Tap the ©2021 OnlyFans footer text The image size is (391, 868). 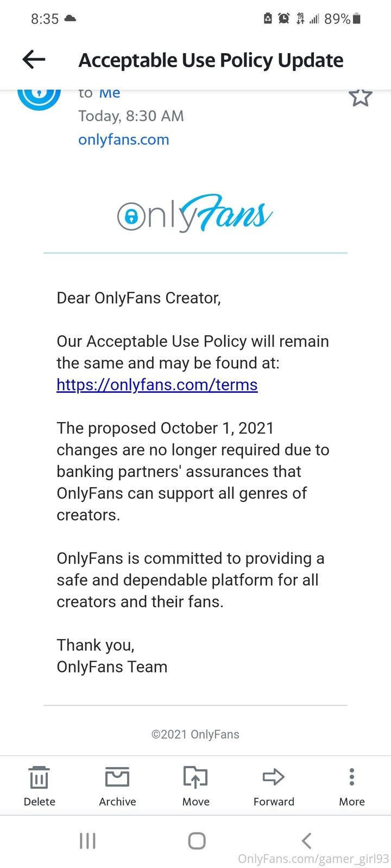(x=195, y=734)
